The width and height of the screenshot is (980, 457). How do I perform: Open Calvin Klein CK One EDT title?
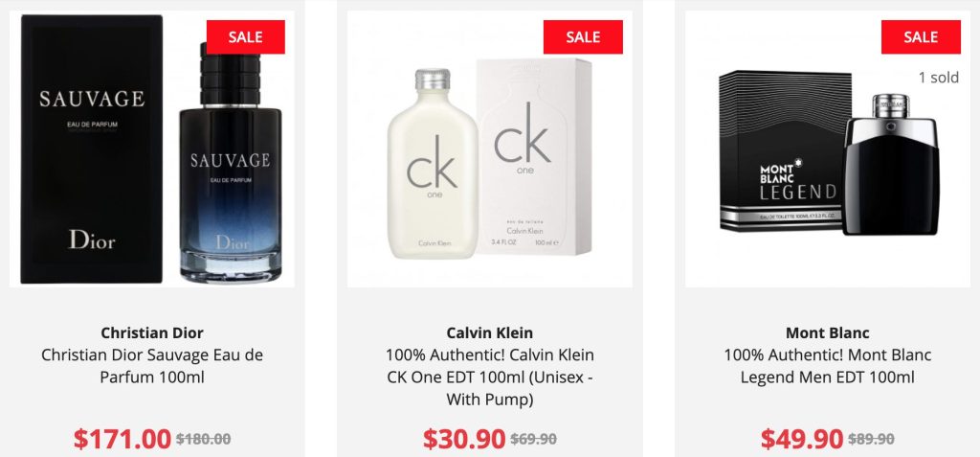click(x=489, y=377)
